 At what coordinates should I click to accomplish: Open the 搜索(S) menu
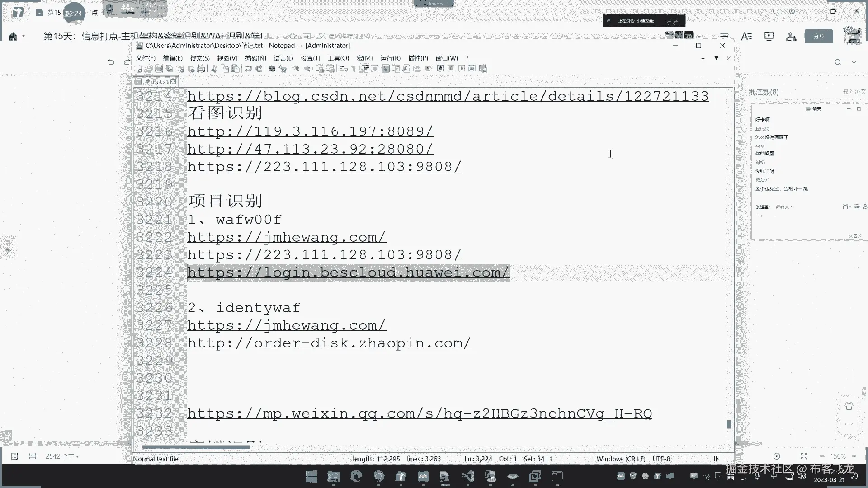[x=199, y=58]
